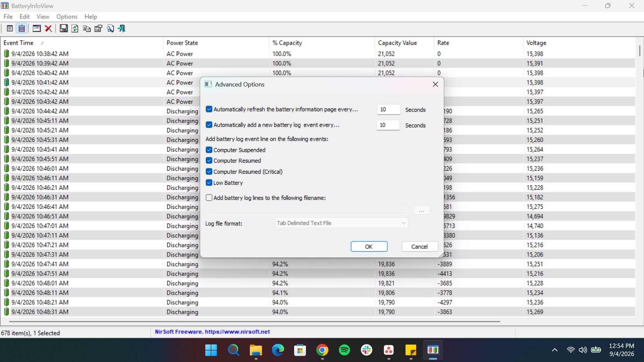The image size is (644, 362).
Task: Copy selected items toolbar icon
Action: tap(87, 28)
